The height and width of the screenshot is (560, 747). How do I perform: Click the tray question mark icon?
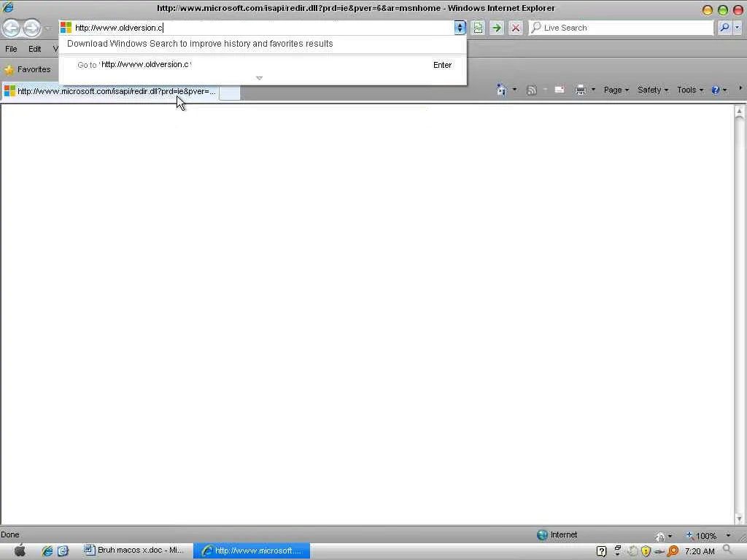601,551
